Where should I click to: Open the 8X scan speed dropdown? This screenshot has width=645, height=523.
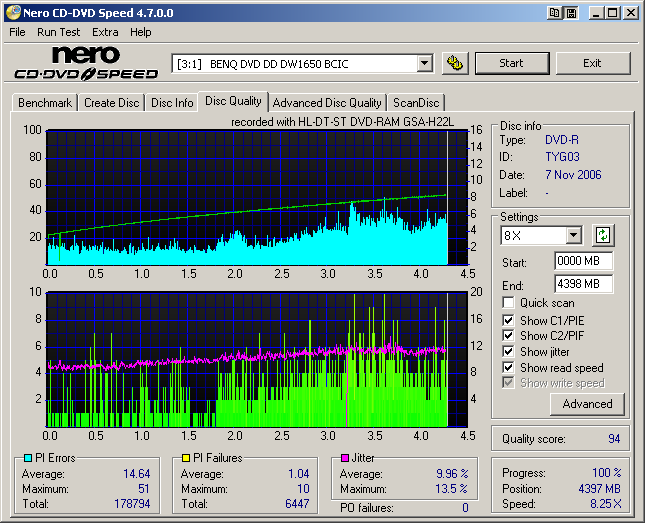(573, 236)
